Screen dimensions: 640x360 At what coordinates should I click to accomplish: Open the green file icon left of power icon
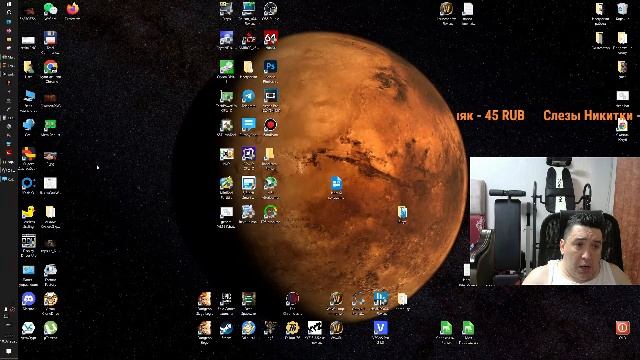(x=468, y=328)
